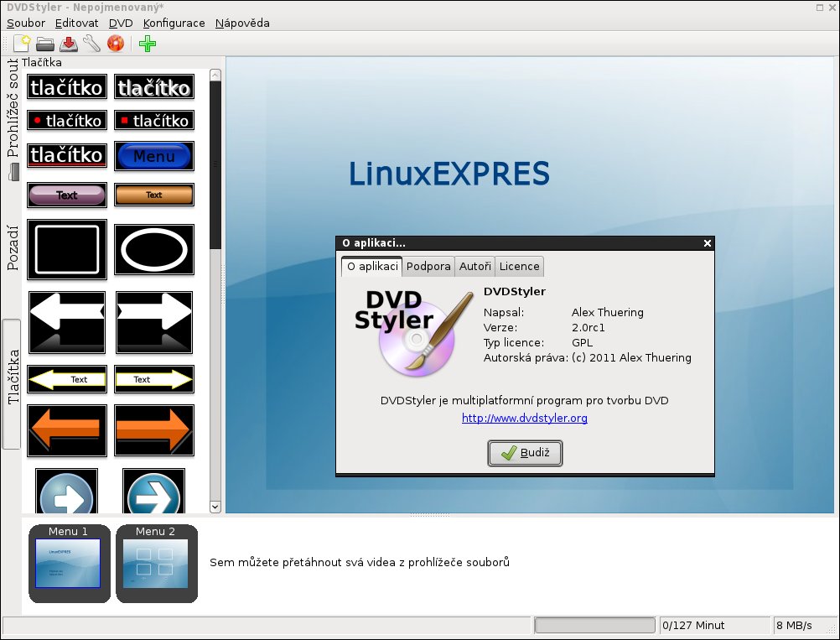Select the orange left arrow template

(x=67, y=430)
